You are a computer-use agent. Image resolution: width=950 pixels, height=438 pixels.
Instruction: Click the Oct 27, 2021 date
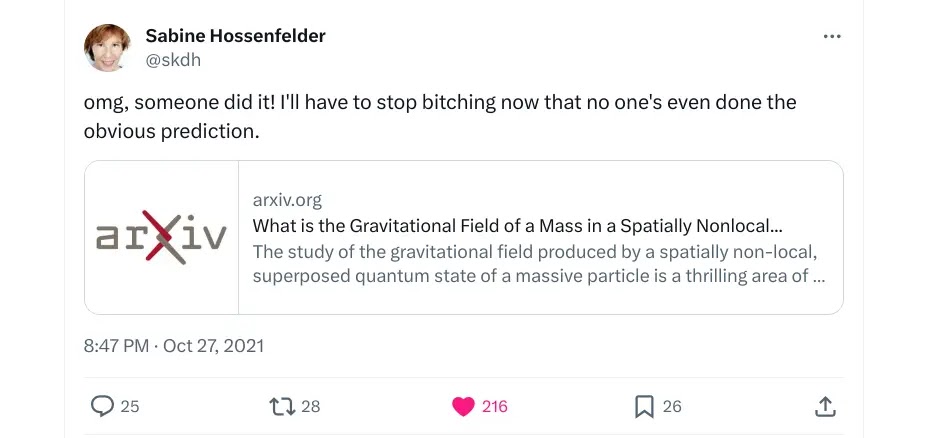click(x=213, y=346)
